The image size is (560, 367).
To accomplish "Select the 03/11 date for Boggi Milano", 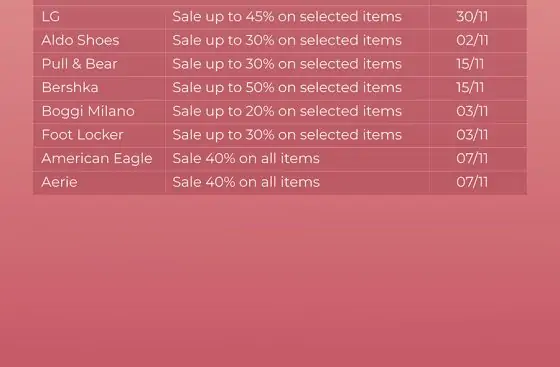I will point(472,111).
